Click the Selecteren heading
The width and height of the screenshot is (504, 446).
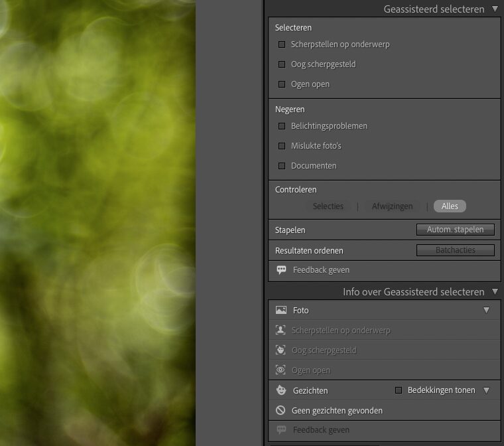point(293,28)
